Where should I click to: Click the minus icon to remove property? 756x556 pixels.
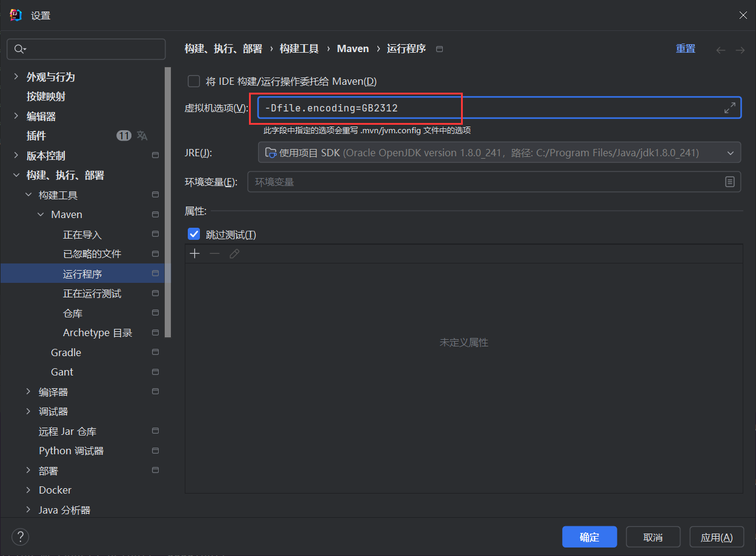point(214,253)
